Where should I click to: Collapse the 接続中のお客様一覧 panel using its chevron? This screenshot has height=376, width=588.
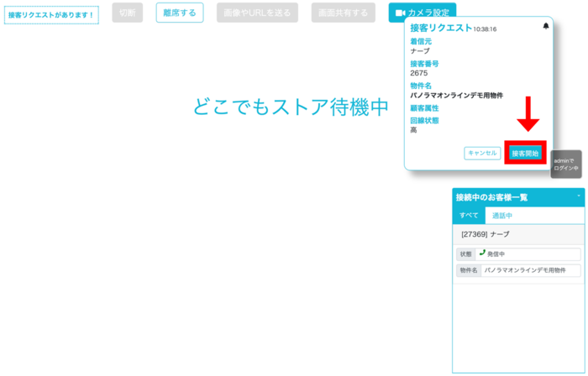coord(579,196)
